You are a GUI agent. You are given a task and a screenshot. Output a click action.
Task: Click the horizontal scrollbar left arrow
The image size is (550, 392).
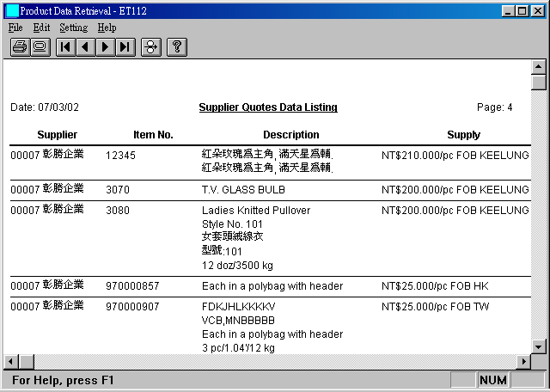pyautogui.click(x=11, y=360)
